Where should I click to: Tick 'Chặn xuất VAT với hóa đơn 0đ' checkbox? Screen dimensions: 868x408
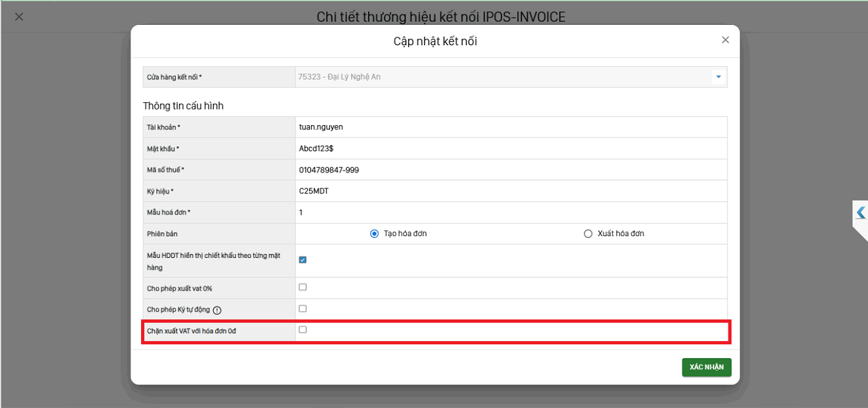click(302, 330)
